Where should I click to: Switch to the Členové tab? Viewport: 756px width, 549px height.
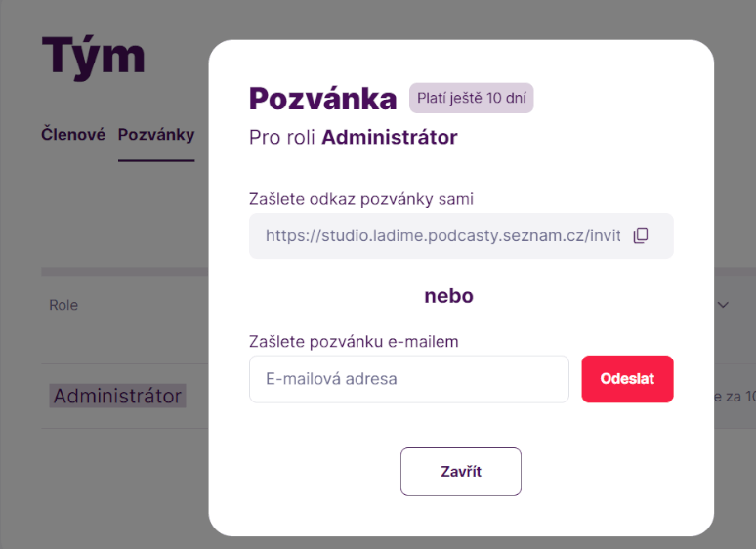coord(73,135)
